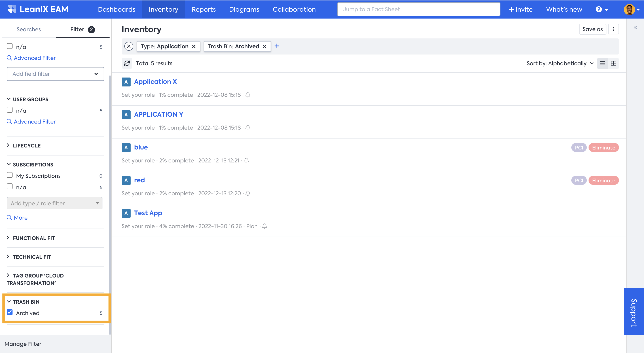The image size is (644, 353).
Task: Collapse right panel with double chevron
Action: point(635,27)
